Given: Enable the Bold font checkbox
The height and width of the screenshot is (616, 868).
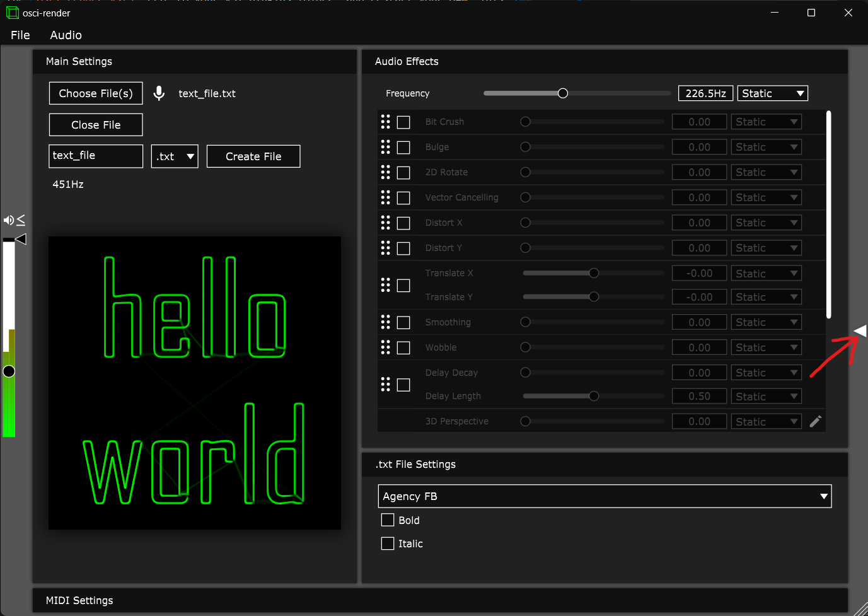Looking at the screenshot, I should [x=388, y=520].
